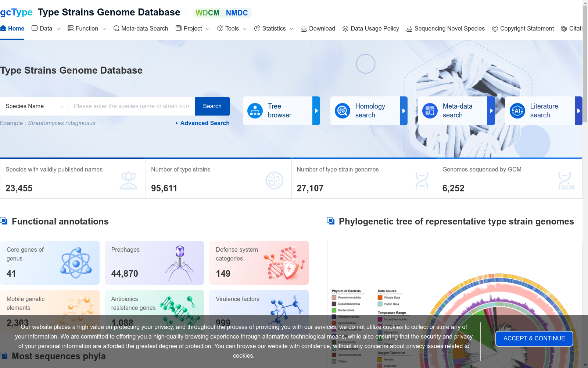Click the Meta-data Search magnifier icon in navbar
588x368 pixels.
pyautogui.click(x=116, y=28)
